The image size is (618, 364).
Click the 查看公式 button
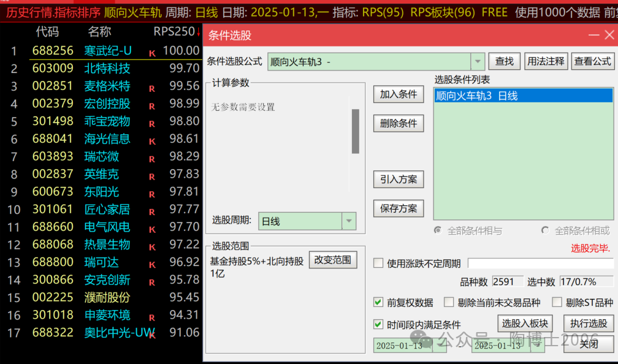pyautogui.click(x=592, y=61)
